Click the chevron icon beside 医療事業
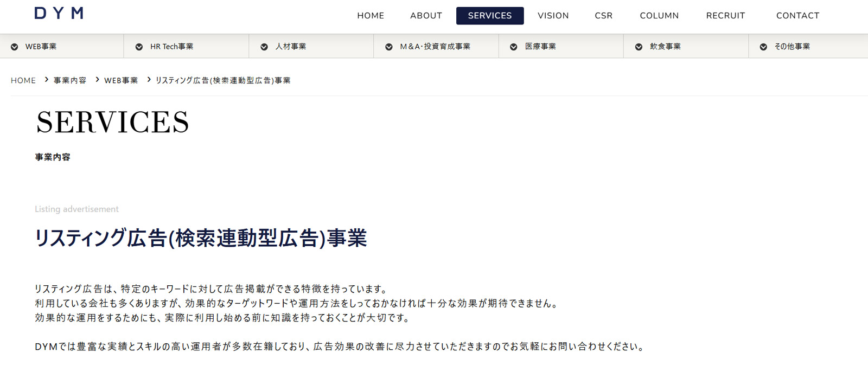Viewport: 868px width, 378px height. 514,47
